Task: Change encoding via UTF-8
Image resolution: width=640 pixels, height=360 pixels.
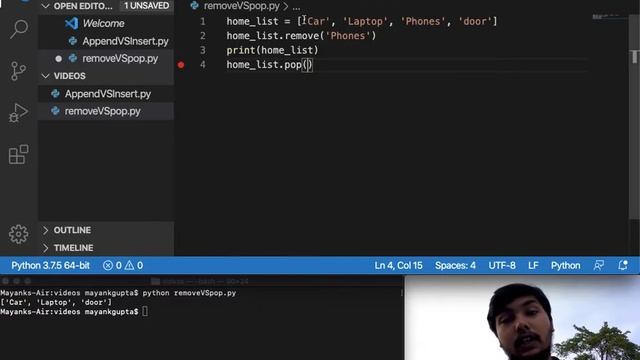Action: (502, 266)
